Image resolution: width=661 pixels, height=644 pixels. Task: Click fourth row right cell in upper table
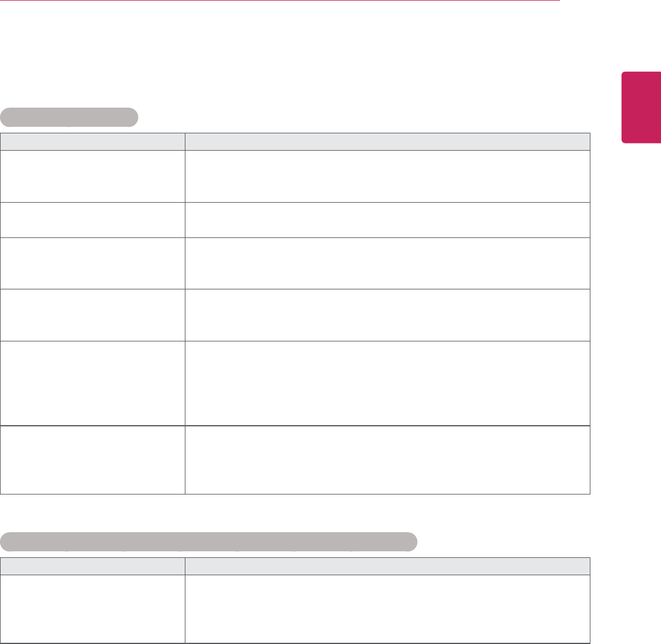click(387, 315)
